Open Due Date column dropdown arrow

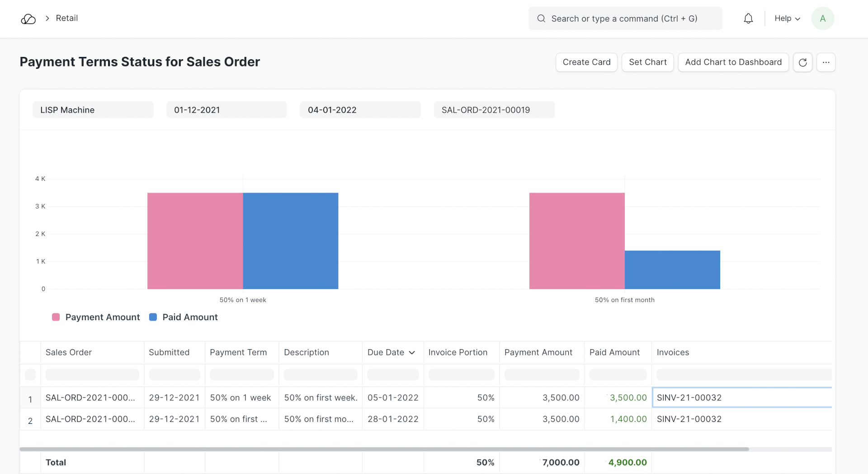point(412,353)
